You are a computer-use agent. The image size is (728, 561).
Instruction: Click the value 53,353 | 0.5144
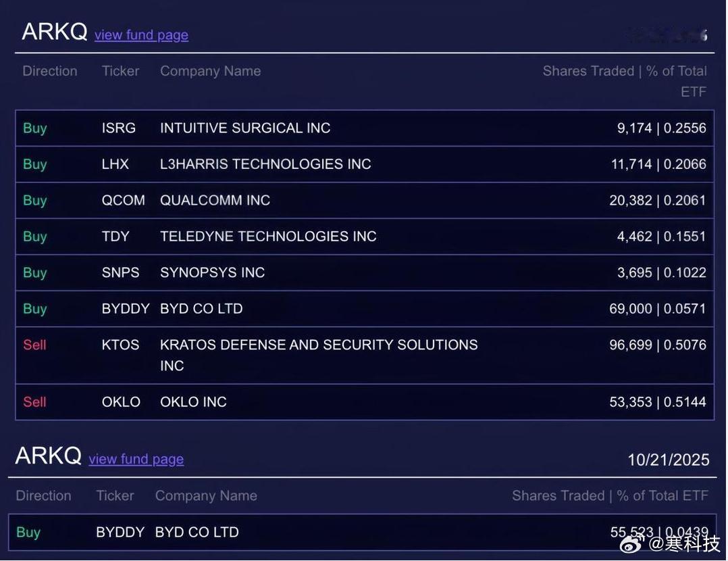point(658,402)
